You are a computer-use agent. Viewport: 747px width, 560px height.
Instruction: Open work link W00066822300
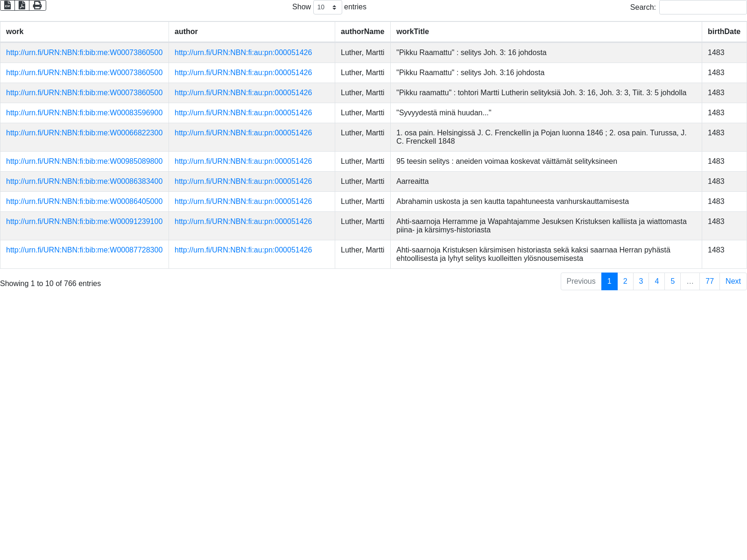[84, 133]
